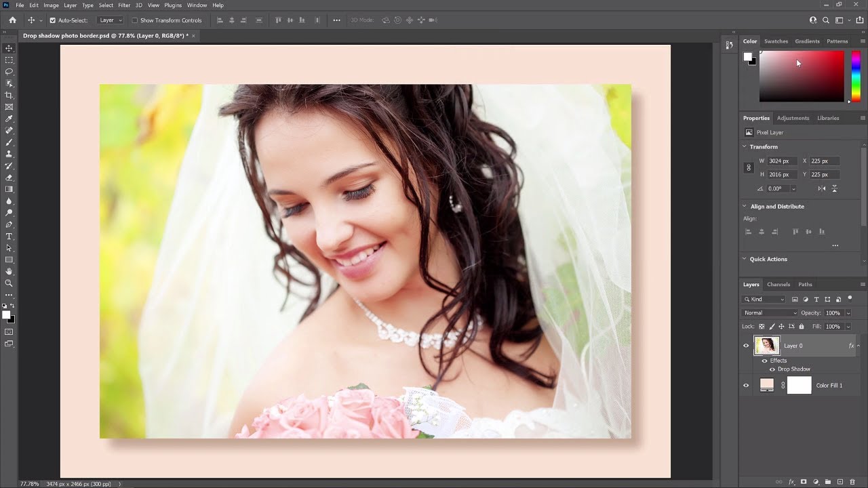Image resolution: width=868 pixels, height=488 pixels.
Task: Select the Horizontal Type tool
Action: [x=9, y=237]
